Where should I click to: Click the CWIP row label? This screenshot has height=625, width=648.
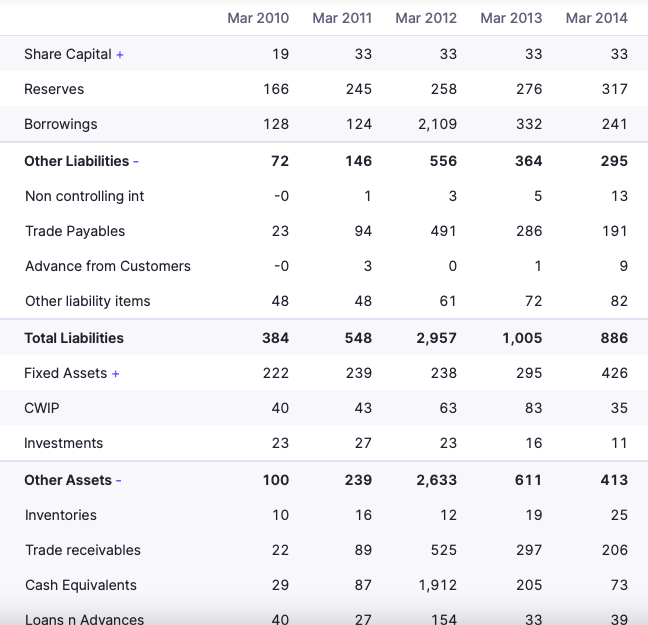point(42,408)
